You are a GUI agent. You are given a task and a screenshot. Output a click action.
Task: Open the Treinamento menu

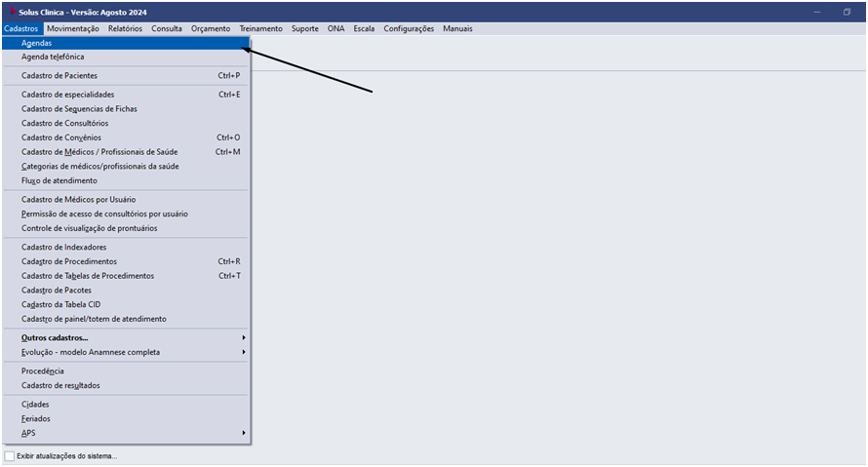pos(260,29)
